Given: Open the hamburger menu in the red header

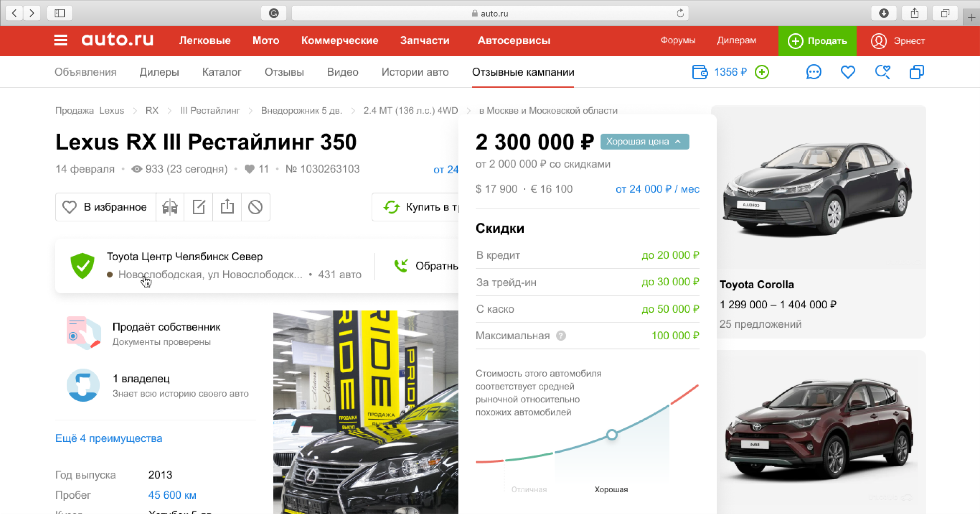Looking at the screenshot, I should [61, 40].
